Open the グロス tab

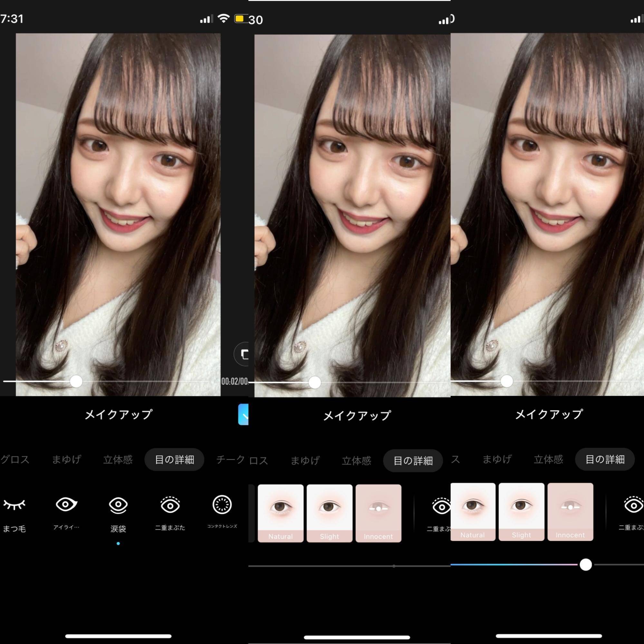pyautogui.click(x=15, y=460)
